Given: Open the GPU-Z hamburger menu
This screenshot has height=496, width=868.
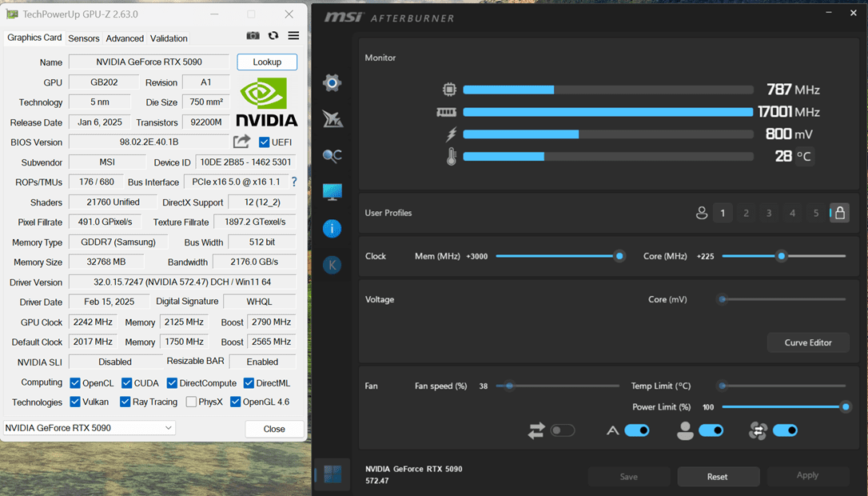Looking at the screenshot, I should coord(293,35).
